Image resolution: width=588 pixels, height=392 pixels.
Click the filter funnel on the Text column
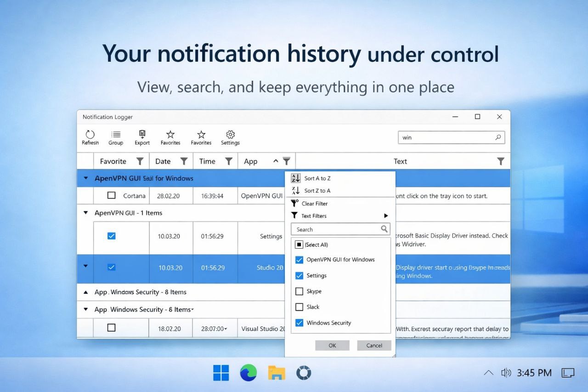click(500, 161)
